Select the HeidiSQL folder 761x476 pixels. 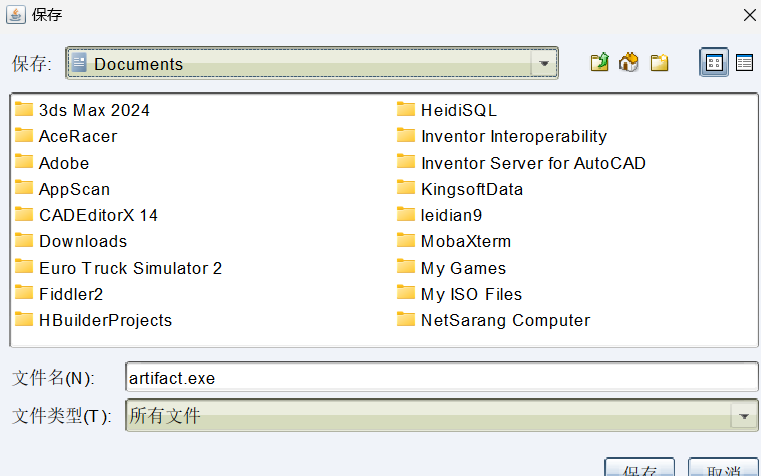pos(447,110)
